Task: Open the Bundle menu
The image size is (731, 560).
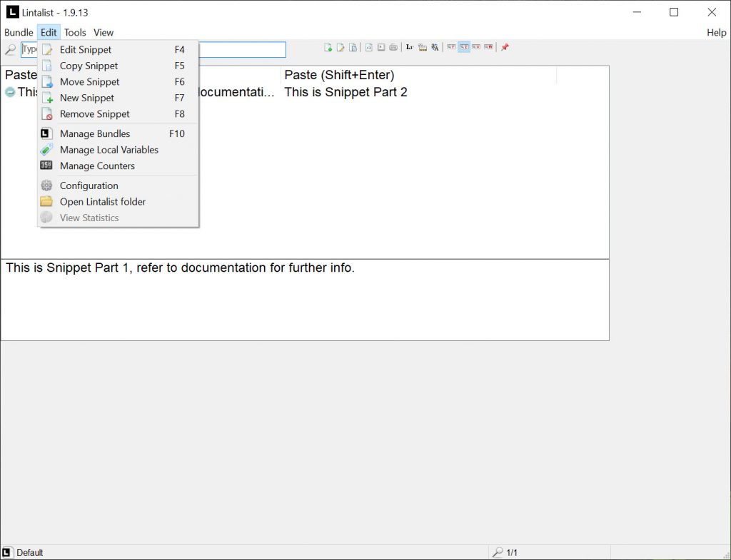Action: (x=19, y=33)
